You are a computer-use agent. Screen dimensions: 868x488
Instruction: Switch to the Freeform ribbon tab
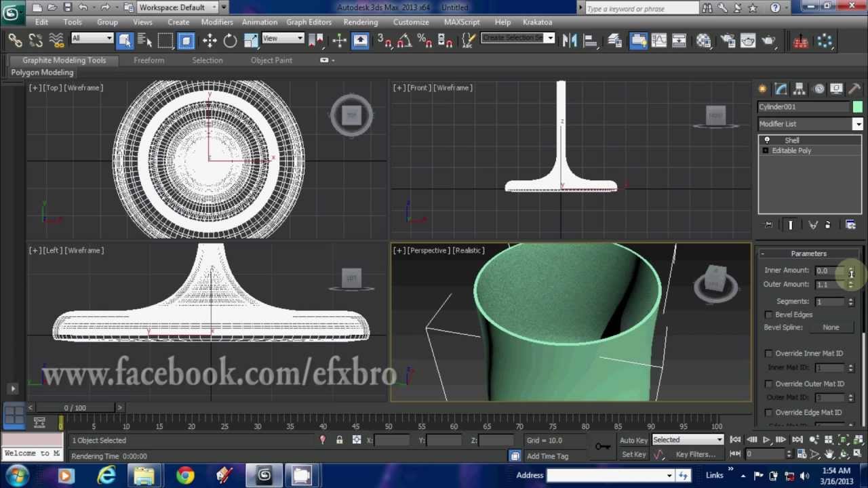[x=149, y=60]
